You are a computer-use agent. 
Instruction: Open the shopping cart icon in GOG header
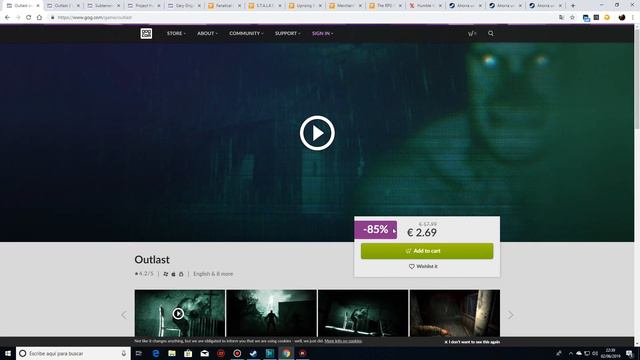coord(471,33)
